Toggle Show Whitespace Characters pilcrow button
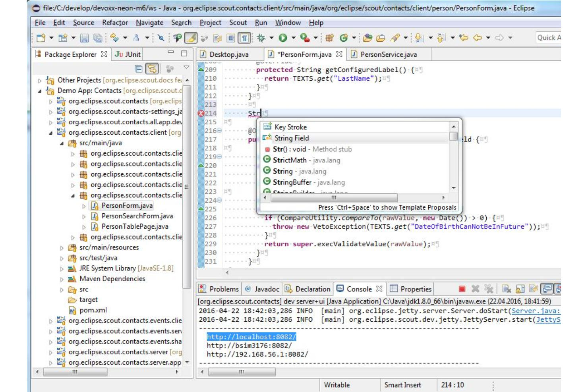Image resolution: width=588 pixels, height=392 pixels. click(x=244, y=38)
